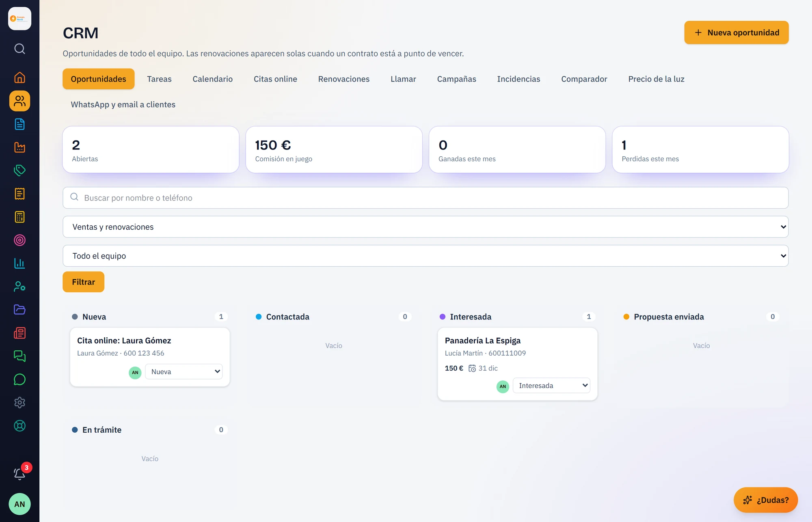Open the Nueva status dropdown on Laura Gómez card

(184, 371)
